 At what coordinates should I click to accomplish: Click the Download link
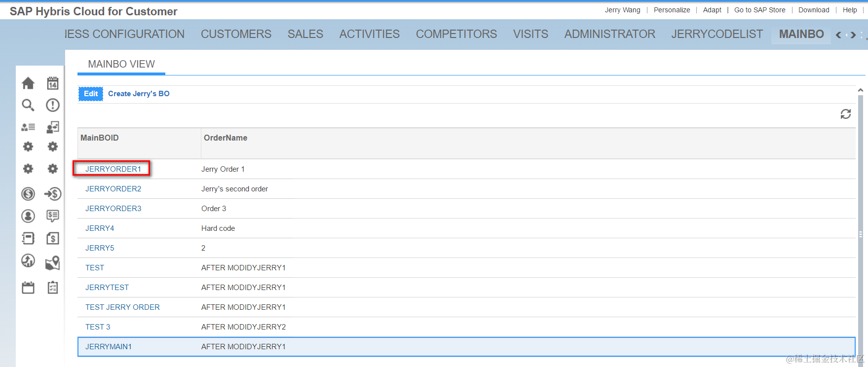tap(814, 10)
